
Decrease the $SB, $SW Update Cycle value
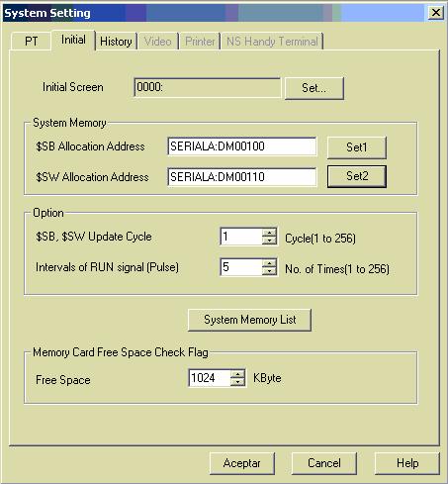click(x=269, y=241)
